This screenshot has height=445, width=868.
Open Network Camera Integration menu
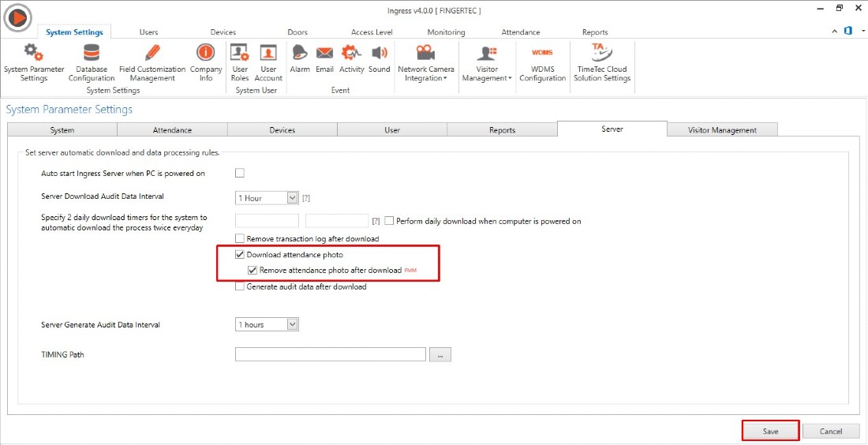point(425,62)
